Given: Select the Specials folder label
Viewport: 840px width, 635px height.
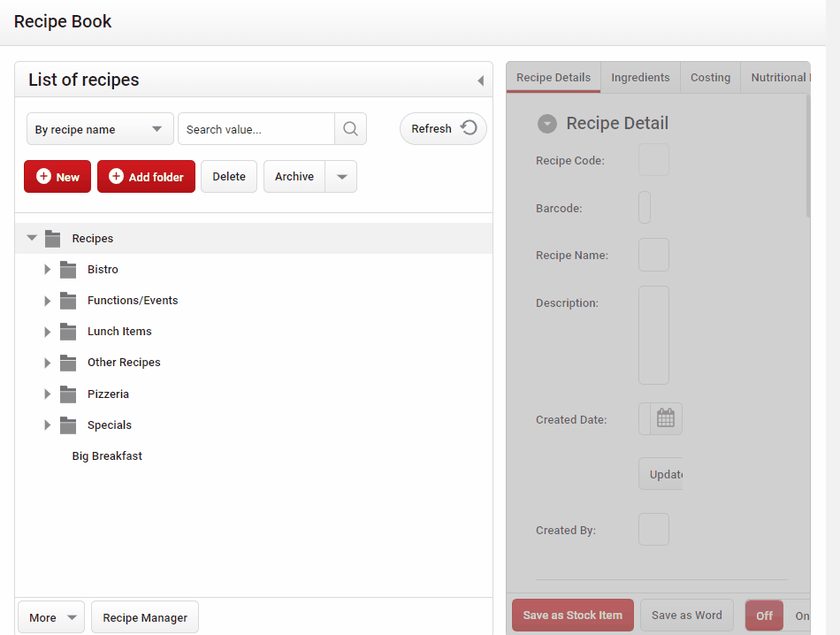Looking at the screenshot, I should click(110, 425).
